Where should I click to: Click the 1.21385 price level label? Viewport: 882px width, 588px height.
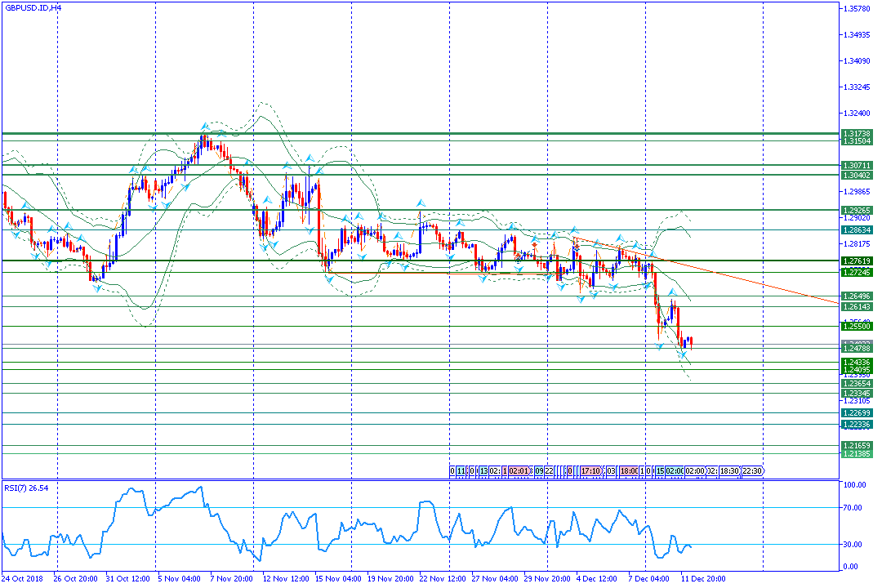pos(856,453)
